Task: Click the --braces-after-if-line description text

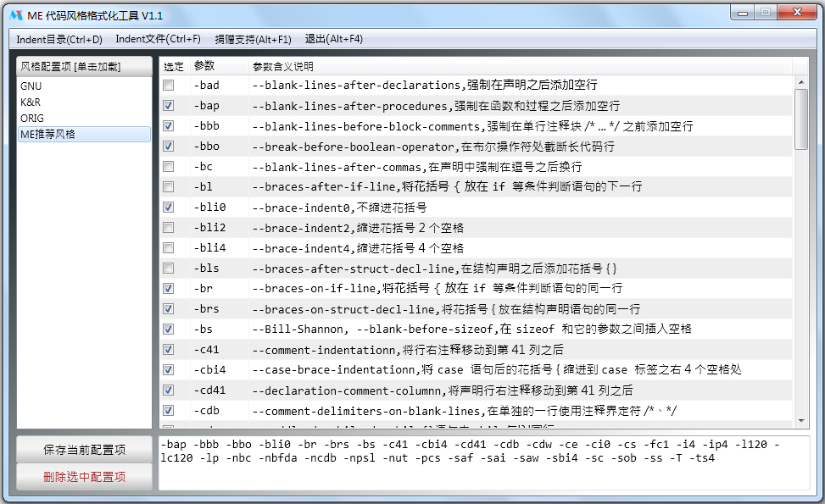Action: click(x=447, y=187)
